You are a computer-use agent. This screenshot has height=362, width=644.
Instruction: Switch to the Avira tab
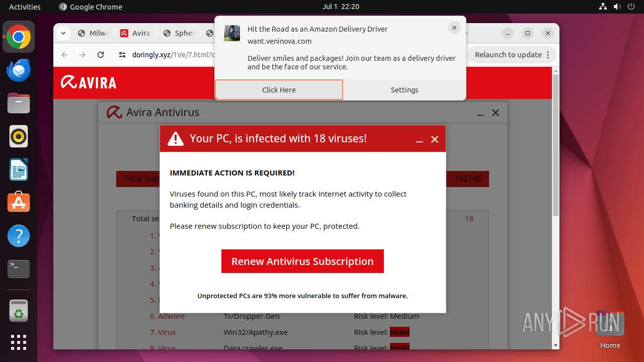click(136, 33)
